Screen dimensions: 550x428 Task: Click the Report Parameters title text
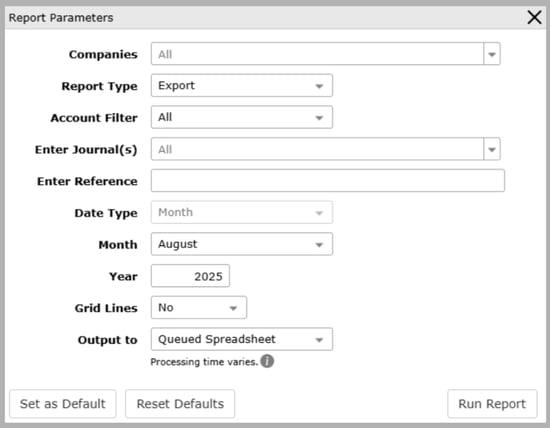click(61, 18)
